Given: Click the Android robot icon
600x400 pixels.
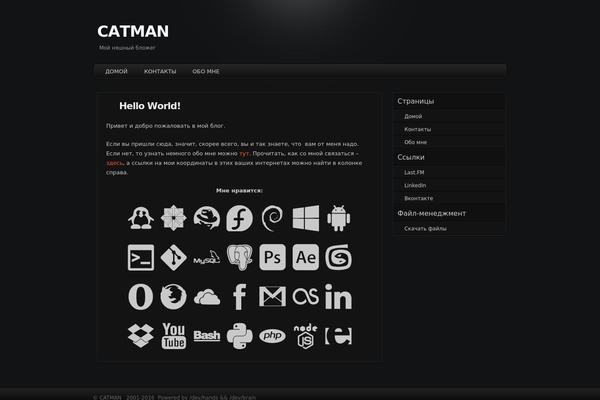Looking at the screenshot, I should tap(338, 218).
